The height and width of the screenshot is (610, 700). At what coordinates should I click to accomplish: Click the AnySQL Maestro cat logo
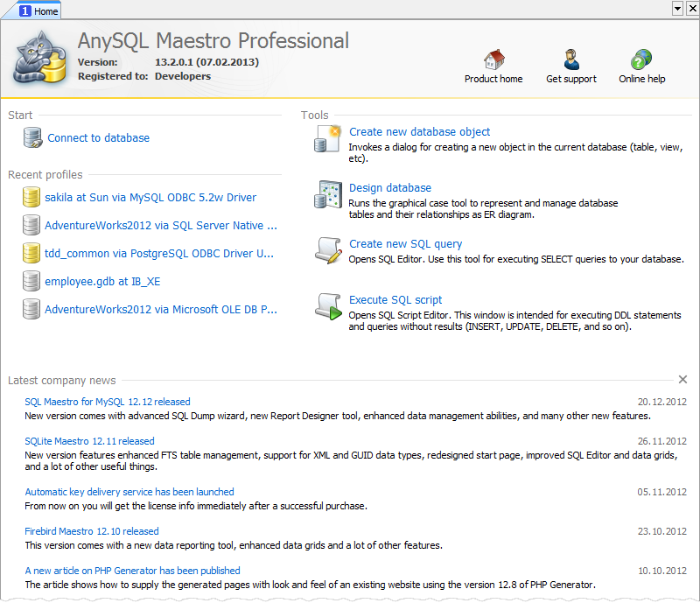click(x=37, y=57)
